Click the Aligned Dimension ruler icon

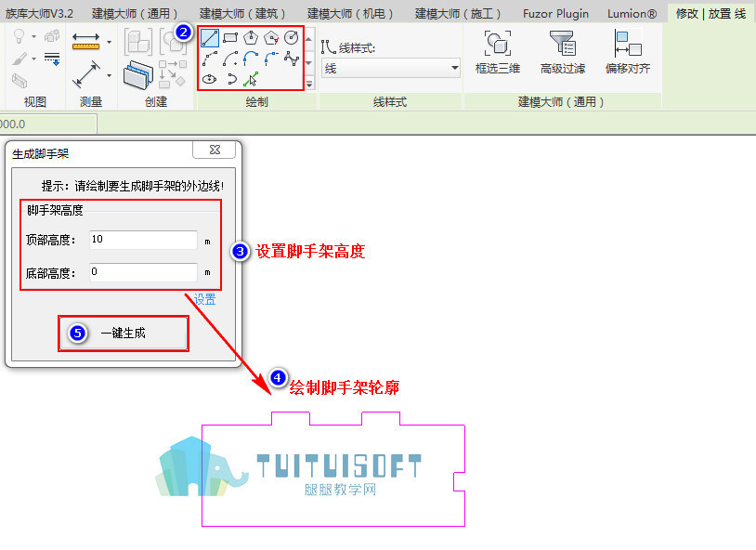85,42
